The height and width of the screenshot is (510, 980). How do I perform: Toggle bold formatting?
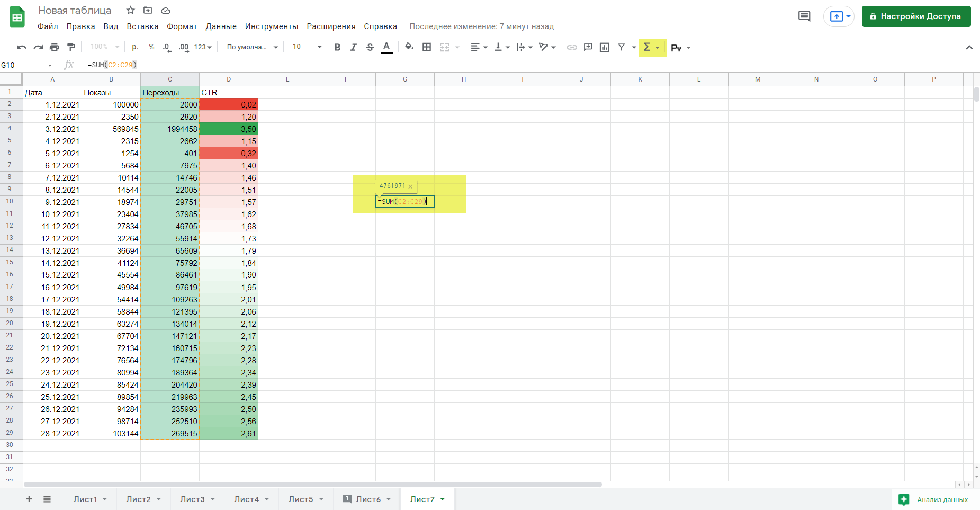point(337,47)
